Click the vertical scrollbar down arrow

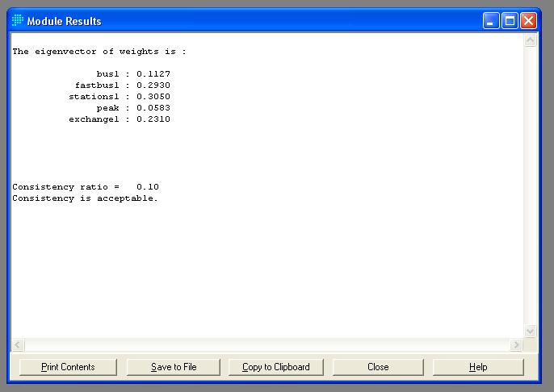pos(530,331)
